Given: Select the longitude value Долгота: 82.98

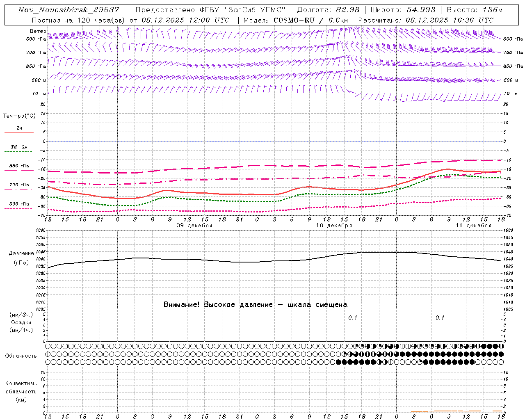Looking at the screenshot, I should (328, 10).
